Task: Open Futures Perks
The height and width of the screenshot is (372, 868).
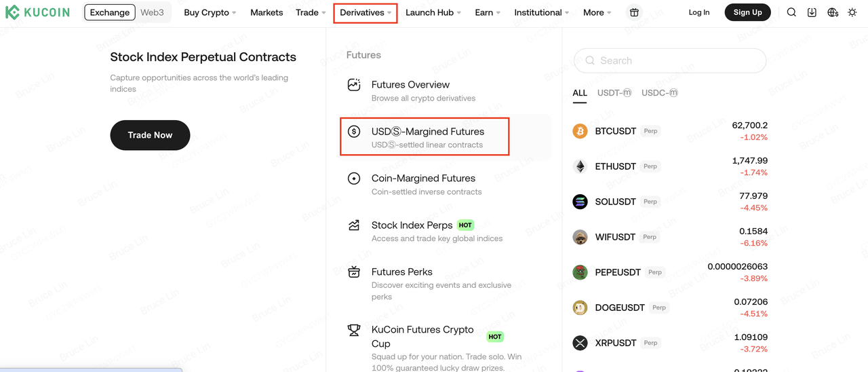Action: (446, 284)
